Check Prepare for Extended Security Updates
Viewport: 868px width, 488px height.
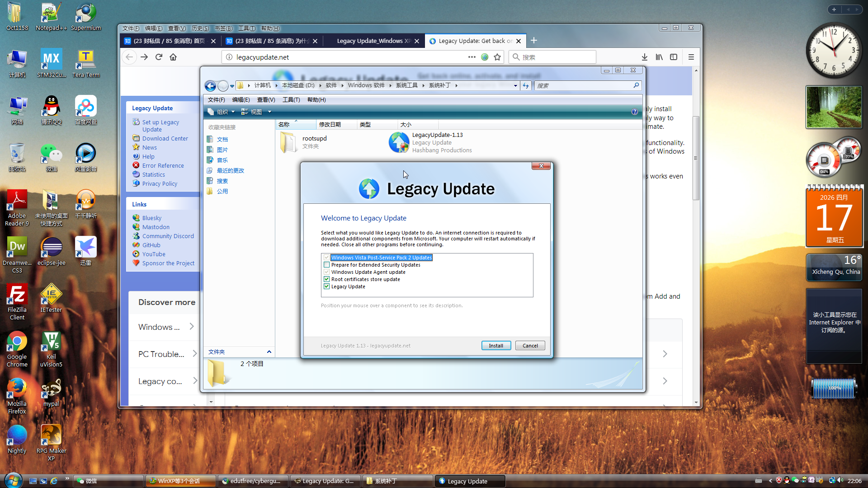point(326,265)
